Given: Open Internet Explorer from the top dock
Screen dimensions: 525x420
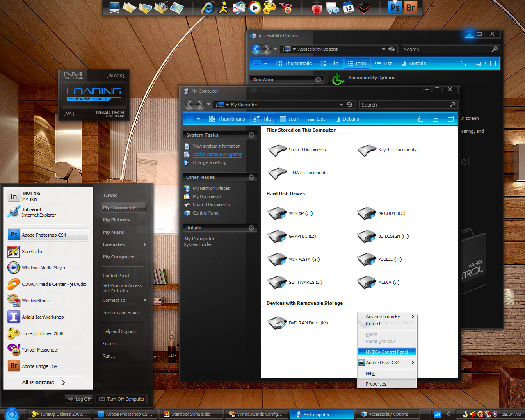Looking at the screenshot, I should pos(208,7).
